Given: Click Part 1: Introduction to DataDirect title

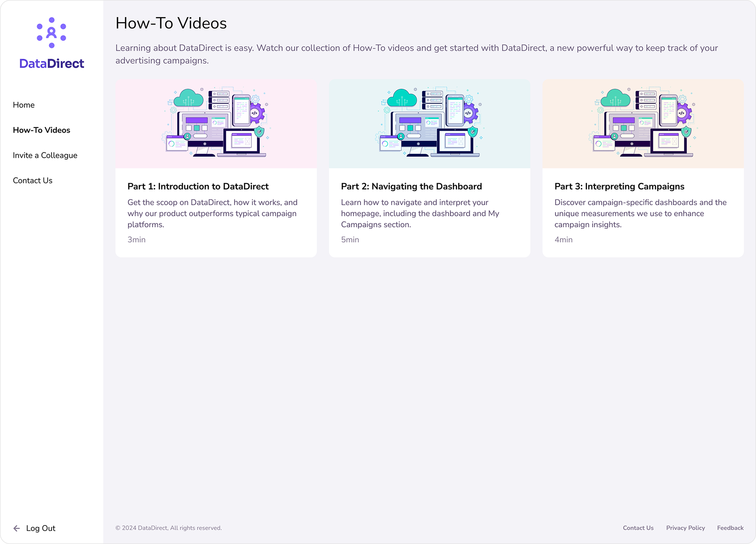Looking at the screenshot, I should tap(198, 187).
